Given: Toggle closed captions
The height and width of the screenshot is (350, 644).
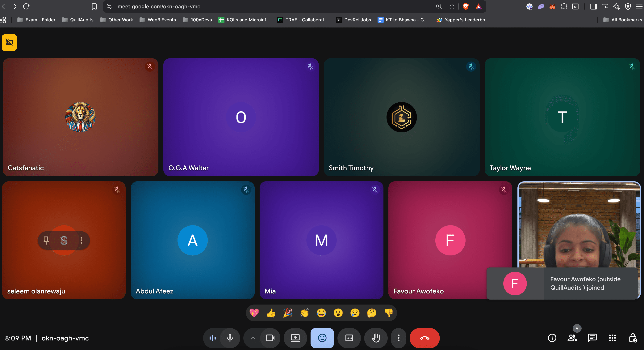Looking at the screenshot, I should 349,338.
